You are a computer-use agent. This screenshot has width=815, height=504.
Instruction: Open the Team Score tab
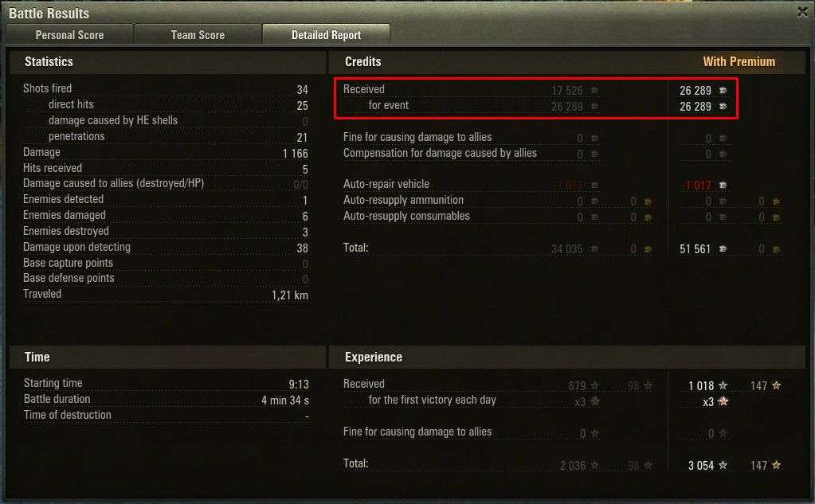(198, 35)
